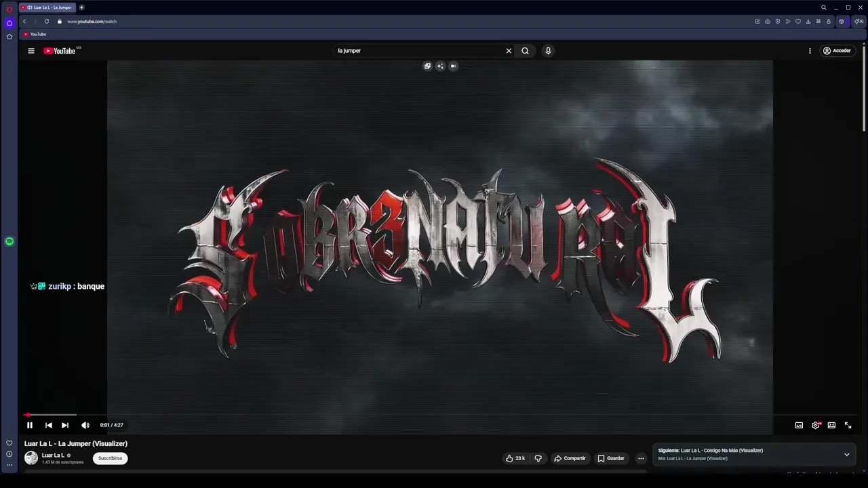Open sidebar heart favorites icon

click(9, 443)
